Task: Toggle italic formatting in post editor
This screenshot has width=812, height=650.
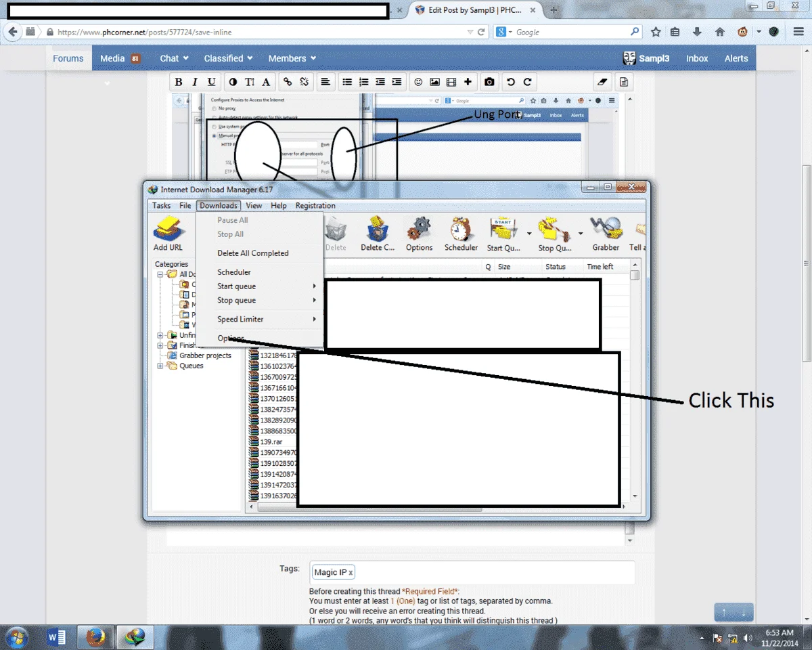Action: [195, 82]
